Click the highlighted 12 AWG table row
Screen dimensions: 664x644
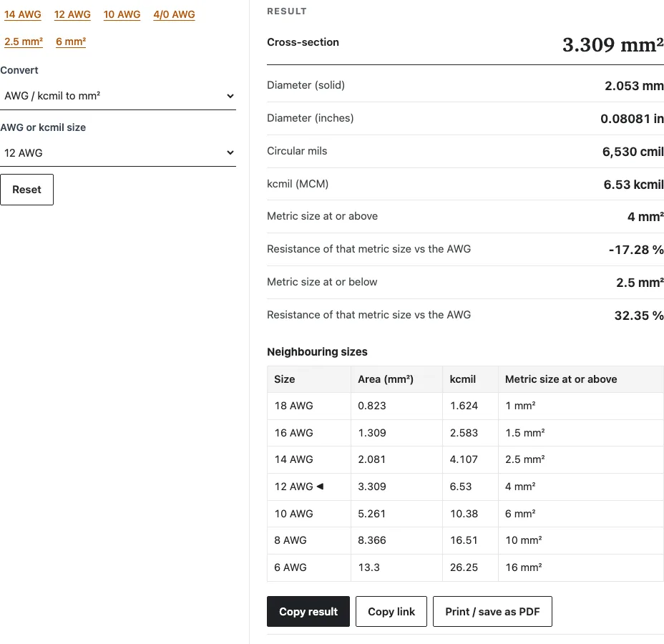[465, 487]
